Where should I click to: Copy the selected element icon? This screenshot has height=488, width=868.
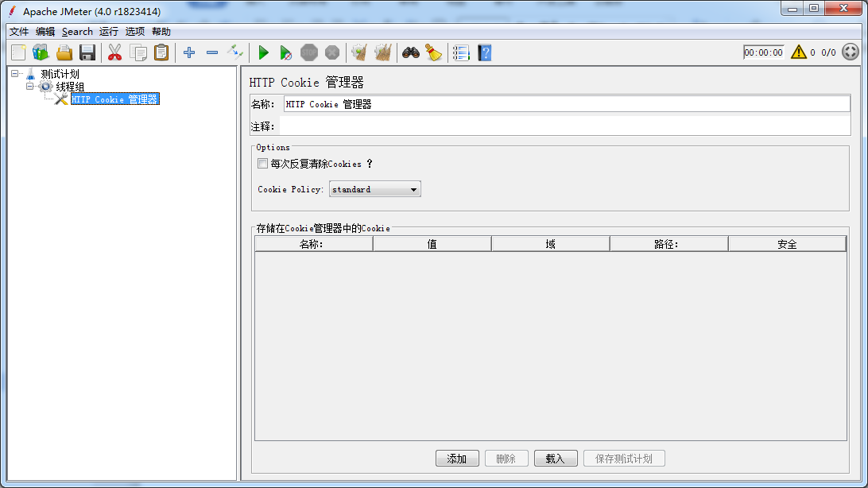click(138, 52)
